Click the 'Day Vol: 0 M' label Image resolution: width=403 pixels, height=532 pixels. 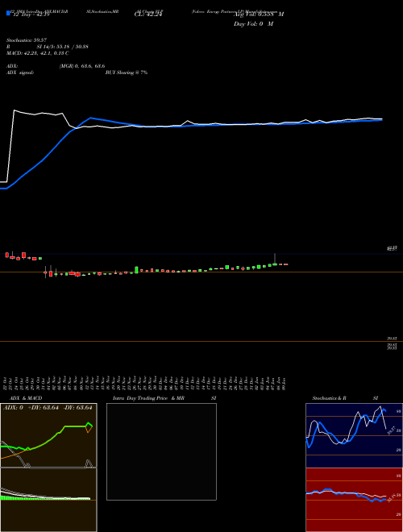[x=253, y=24]
